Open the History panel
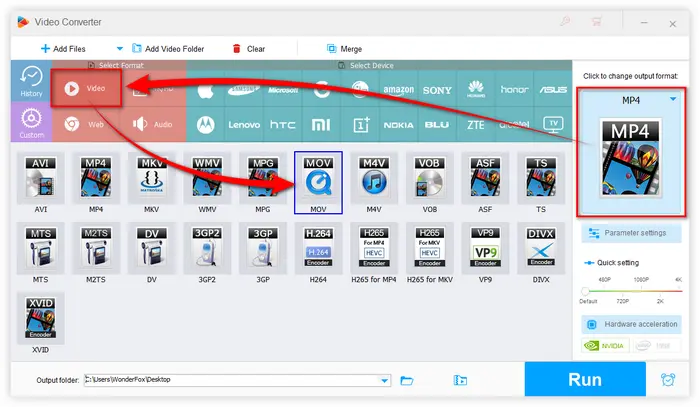The height and width of the screenshot is (407, 700). (x=31, y=81)
